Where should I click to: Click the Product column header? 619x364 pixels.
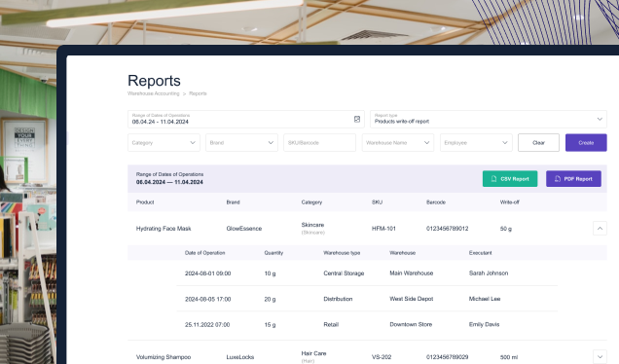tap(145, 202)
